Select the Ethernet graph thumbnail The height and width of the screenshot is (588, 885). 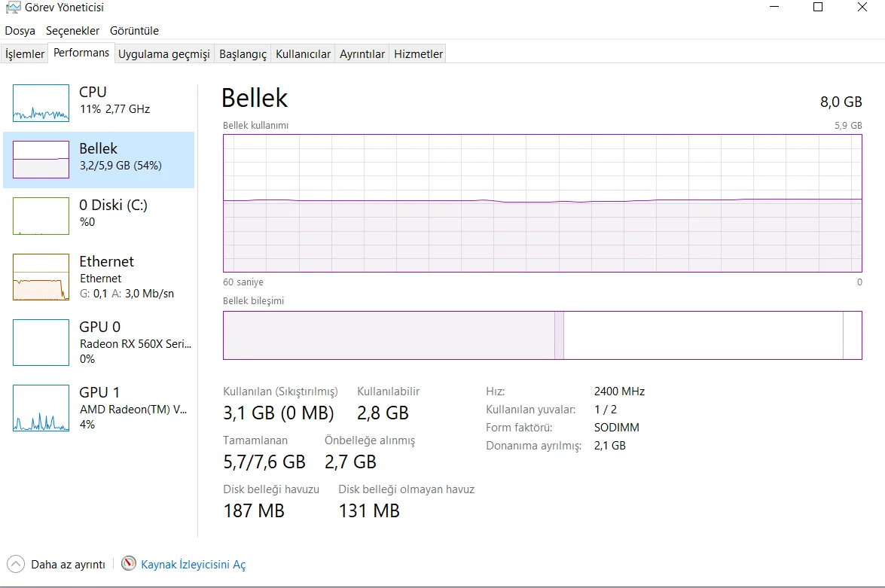41,277
